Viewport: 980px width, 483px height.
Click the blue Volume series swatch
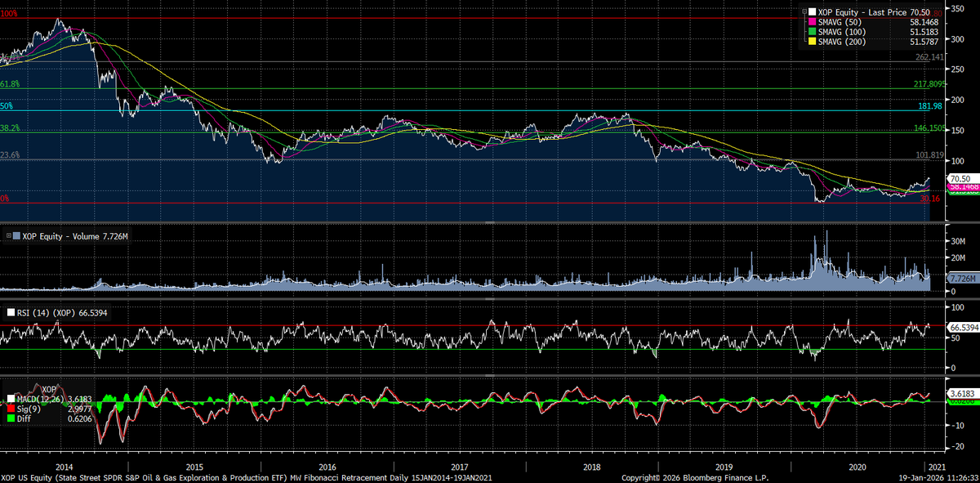coord(15,235)
